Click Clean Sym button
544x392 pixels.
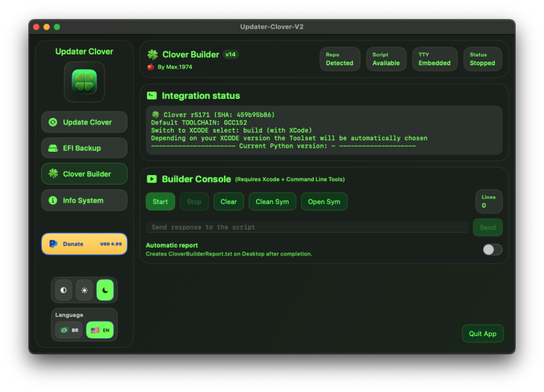click(273, 202)
